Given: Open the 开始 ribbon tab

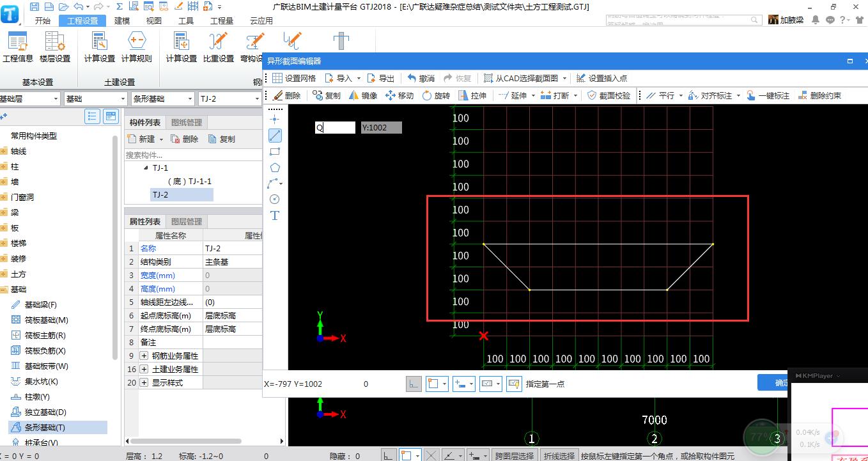Looking at the screenshot, I should coord(43,20).
